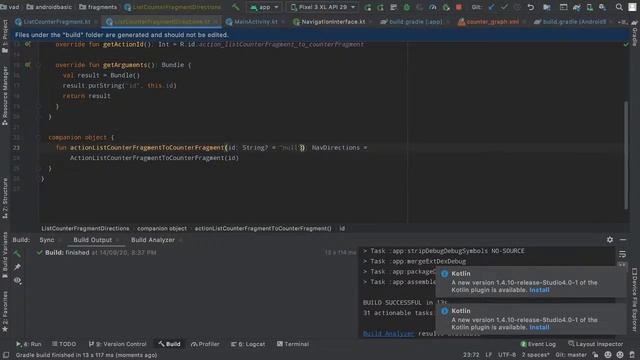Open the 2 spaces indent selector
Image resolution: width=640 pixels, height=360 pixels.
(x=535, y=355)
